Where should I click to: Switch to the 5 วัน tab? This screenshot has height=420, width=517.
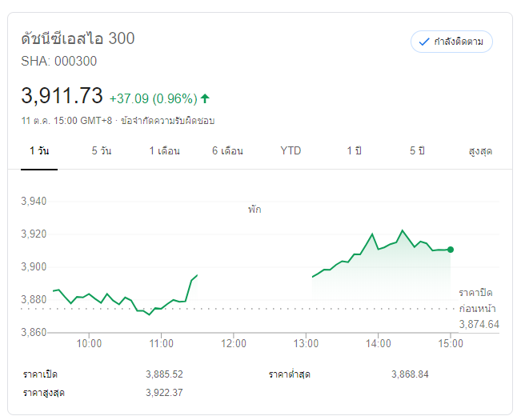102,150
